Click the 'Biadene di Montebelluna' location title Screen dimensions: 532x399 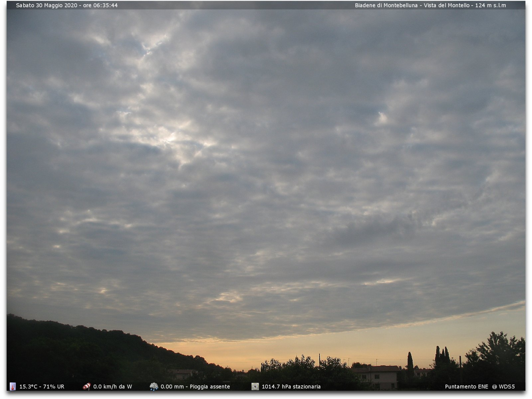click(x=386, y=5)
